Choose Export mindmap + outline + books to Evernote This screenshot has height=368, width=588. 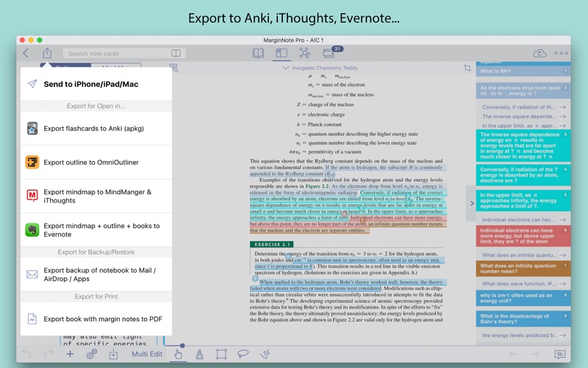96,230
